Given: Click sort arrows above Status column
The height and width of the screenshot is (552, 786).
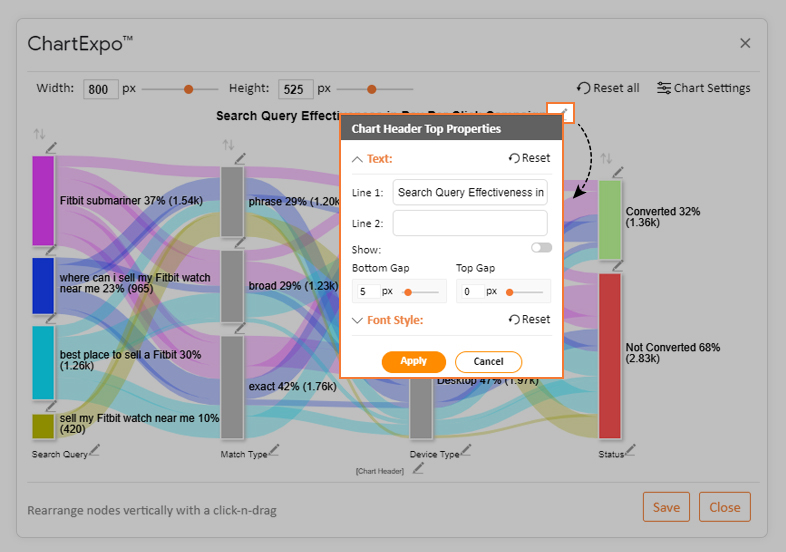Looking at the screenshot, I should click(x=607, y=158).
